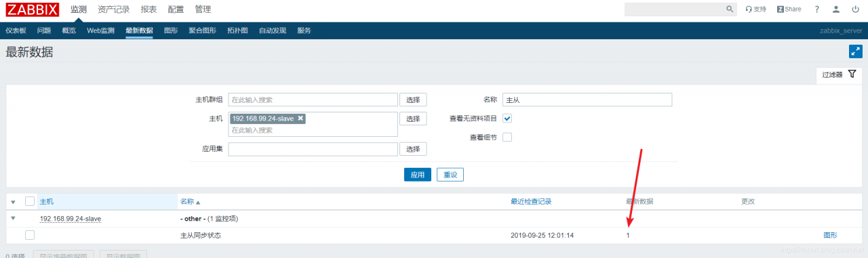Click the 2019-09-25 12:01:14 timestamp
Viewport: 868px width, 258px height.
coord(542,235)
